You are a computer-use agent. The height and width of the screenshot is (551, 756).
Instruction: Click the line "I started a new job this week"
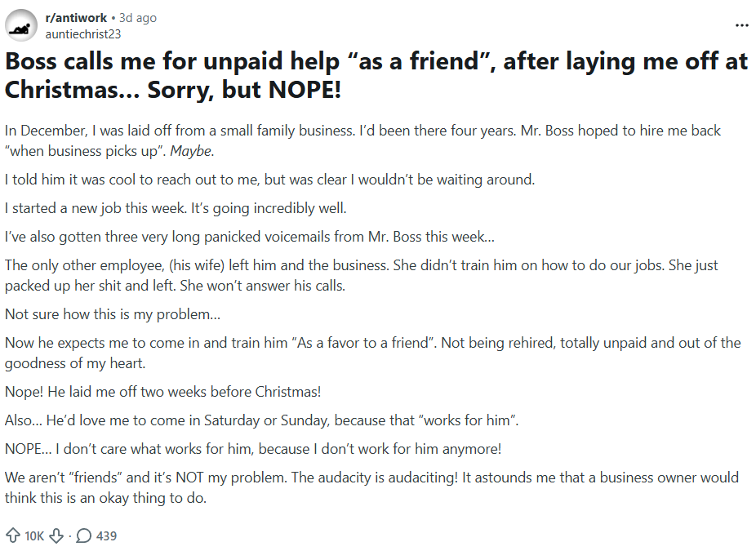click(176, 208)
